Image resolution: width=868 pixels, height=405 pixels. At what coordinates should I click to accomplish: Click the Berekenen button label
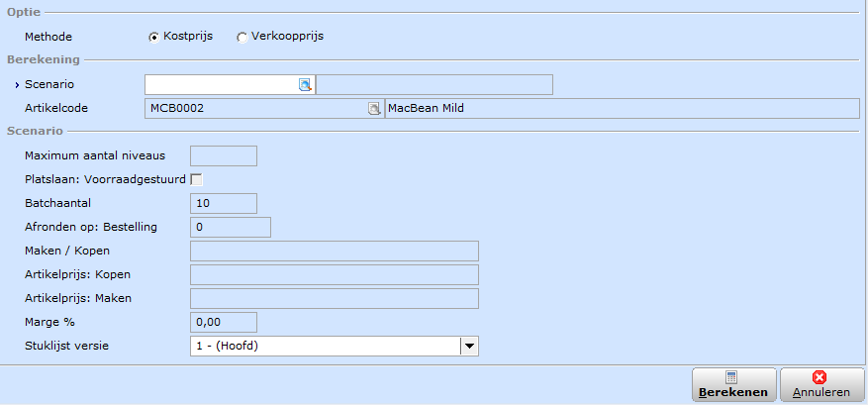[x=733, y=392]
